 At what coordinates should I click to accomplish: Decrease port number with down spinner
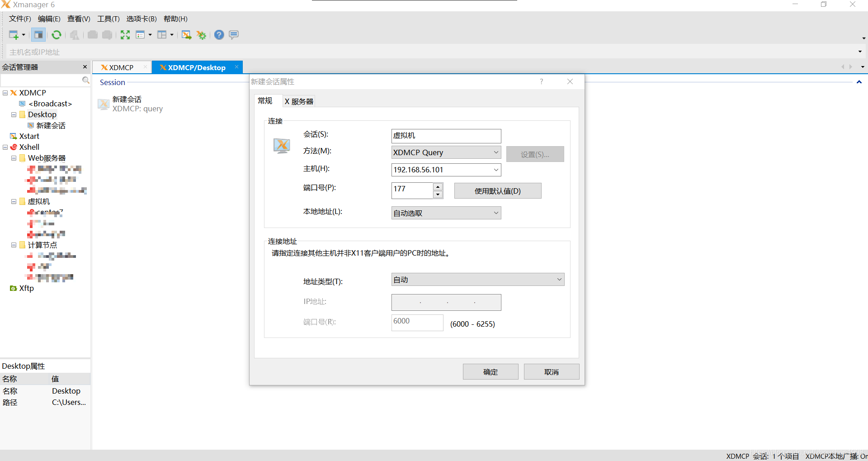438,195
